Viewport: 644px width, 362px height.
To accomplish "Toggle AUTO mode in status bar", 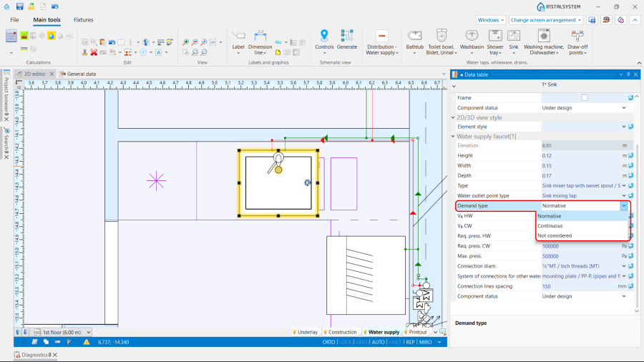I will click(378, 342).
